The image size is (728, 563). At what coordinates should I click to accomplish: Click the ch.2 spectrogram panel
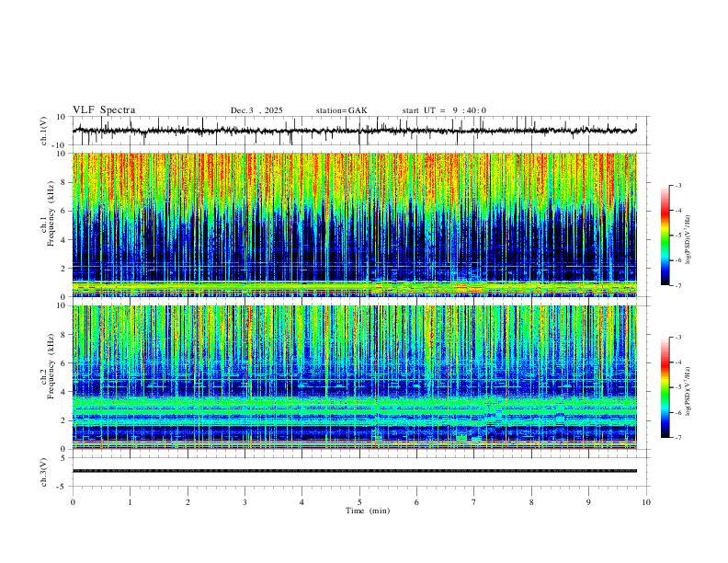[x=355, y=377]
